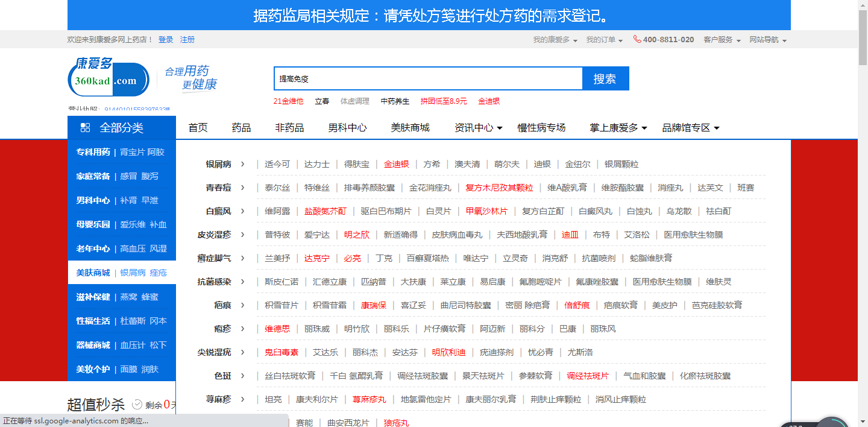Expand the 银屑病 category arrow
The image size is (868, 427).
(x=242, y=164)
